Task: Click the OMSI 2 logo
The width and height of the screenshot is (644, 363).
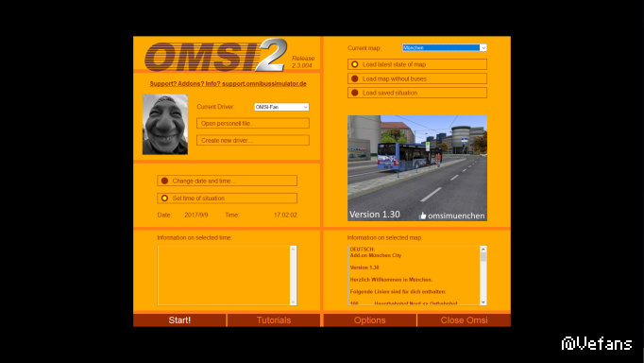Action: tap(215, 55)
